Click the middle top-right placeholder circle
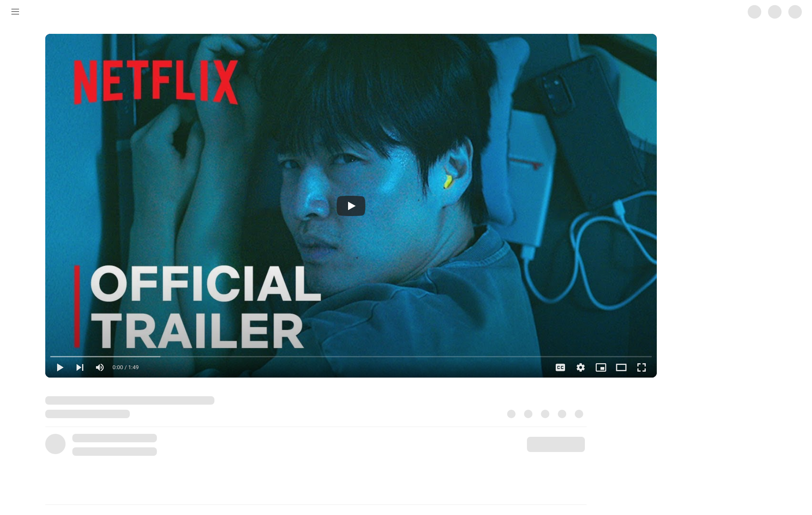 [x=775, y=12]
